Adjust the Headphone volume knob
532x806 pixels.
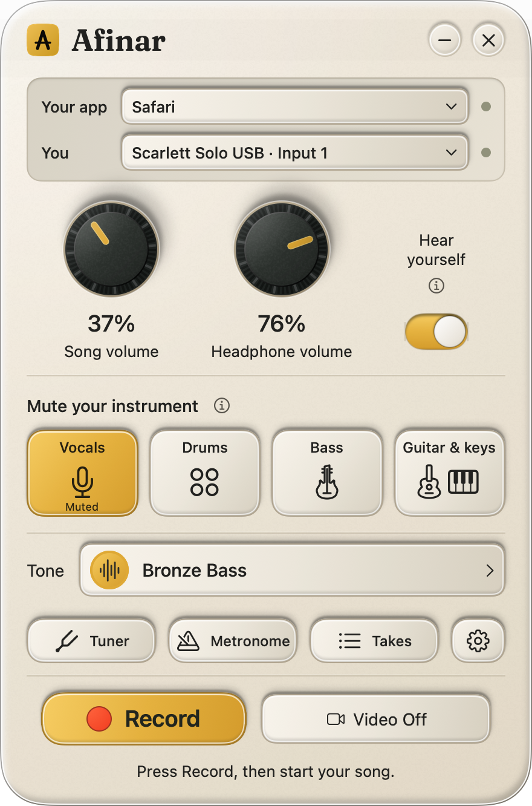tap(282, 248)
